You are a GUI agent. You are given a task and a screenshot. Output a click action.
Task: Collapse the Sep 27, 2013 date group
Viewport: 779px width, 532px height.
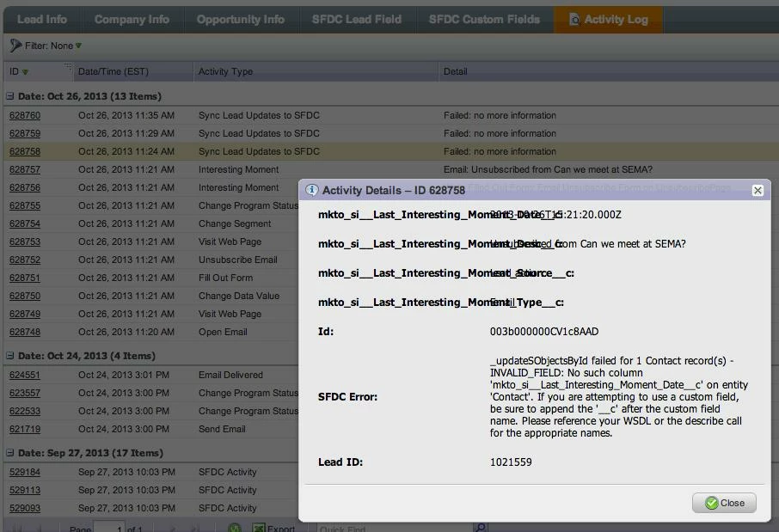10,453
